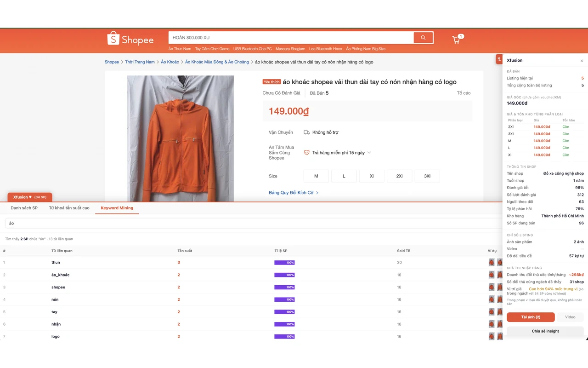Screen dimensions: 588x368
Task: Click the thun keyword row
Action: (251, 262)
